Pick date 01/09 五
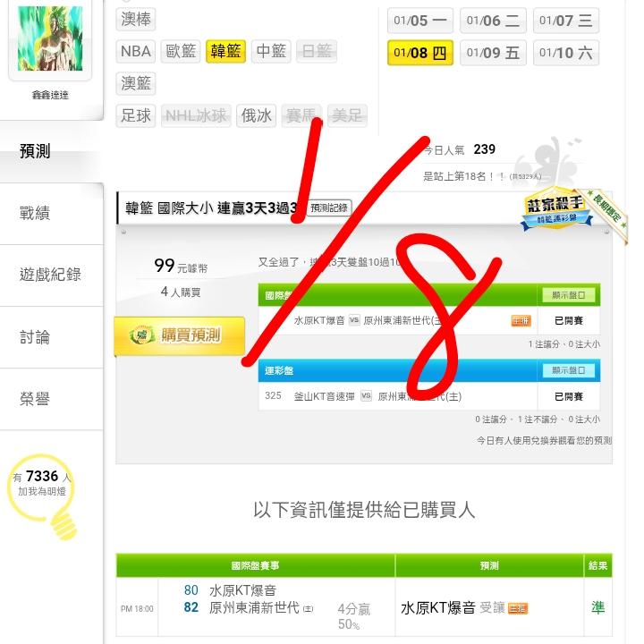Viewport: 644px width, 644px height. pos(493,53)
